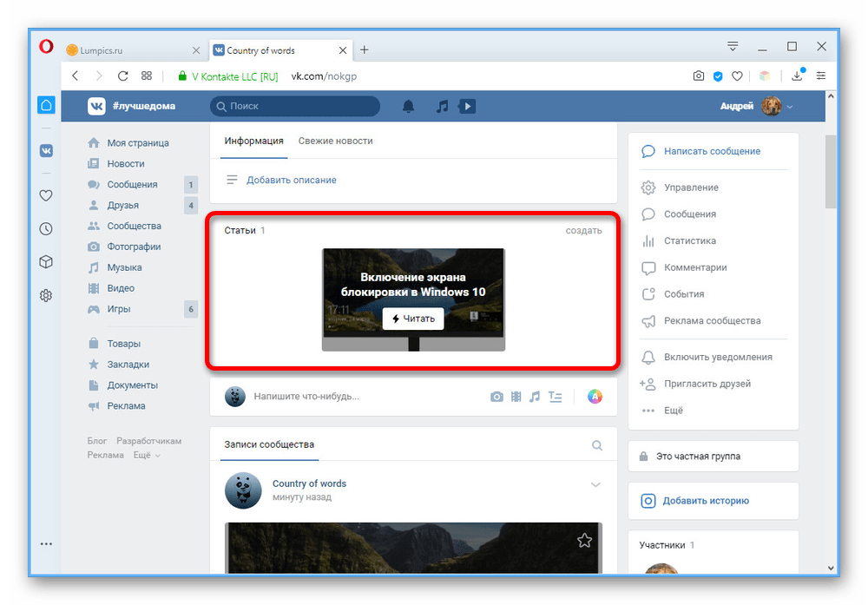Viewport: 868px width, 605px height.
Task: Open the tab menu icon in title bar
Action: click(x=733, y=47)
